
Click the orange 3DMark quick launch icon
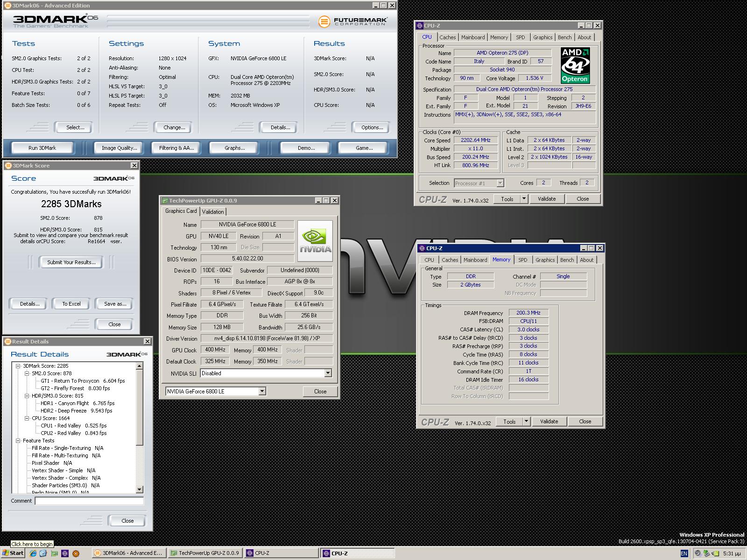pos(76,553)
